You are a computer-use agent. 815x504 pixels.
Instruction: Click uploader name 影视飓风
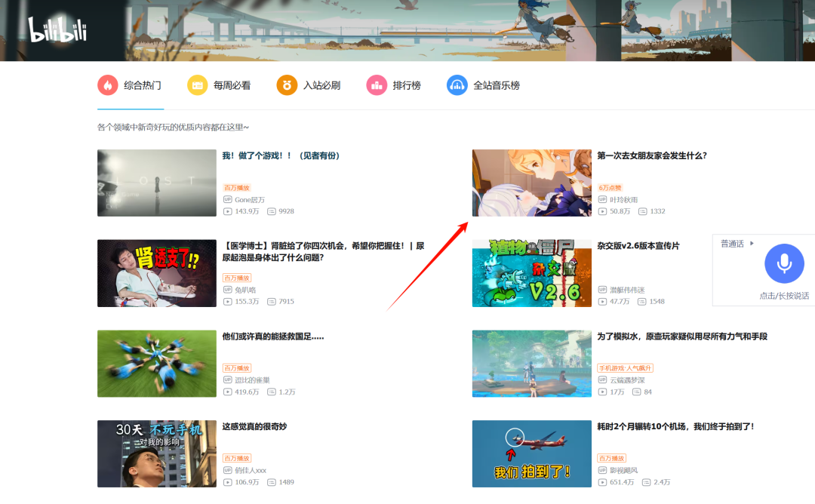[x=624, y=470]
